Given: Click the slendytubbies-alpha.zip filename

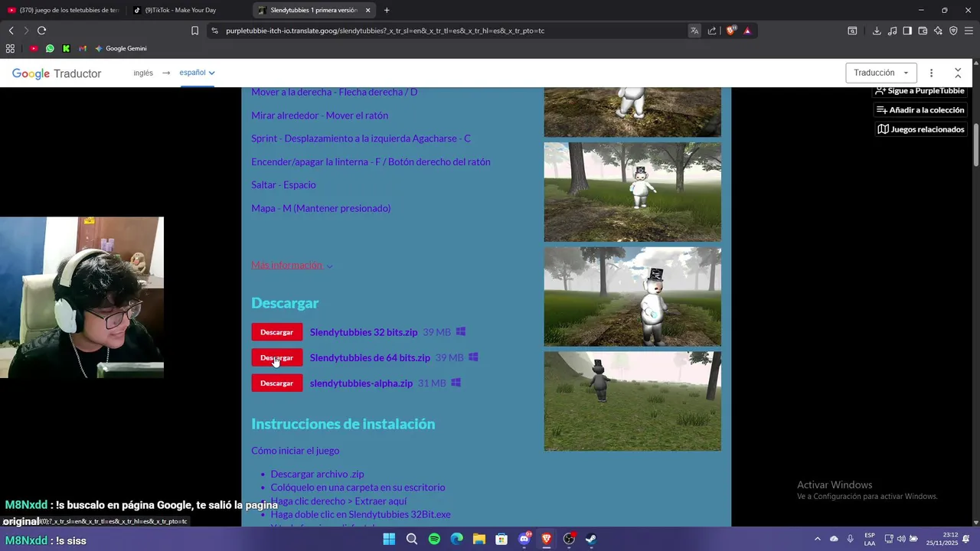Looking at the screenshot, I should point(361,383).
